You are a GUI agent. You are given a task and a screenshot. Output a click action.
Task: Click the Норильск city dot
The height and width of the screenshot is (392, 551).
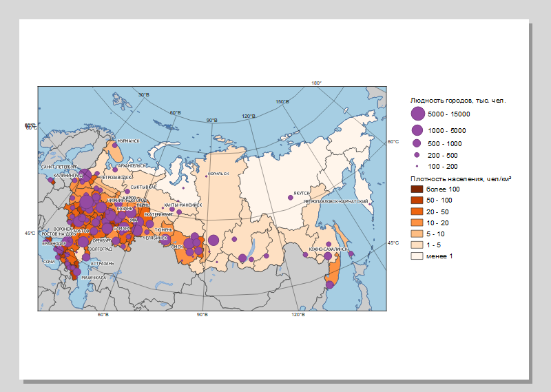pos(205,176)
